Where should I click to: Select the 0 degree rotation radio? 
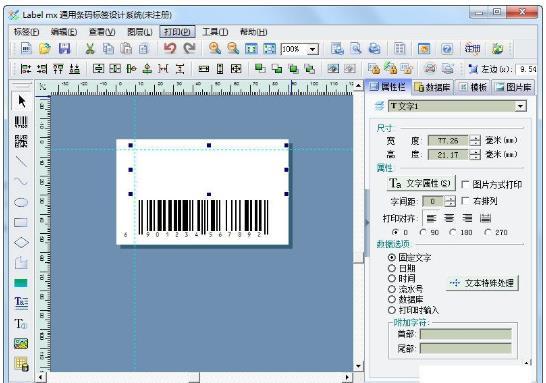(395, 232)
